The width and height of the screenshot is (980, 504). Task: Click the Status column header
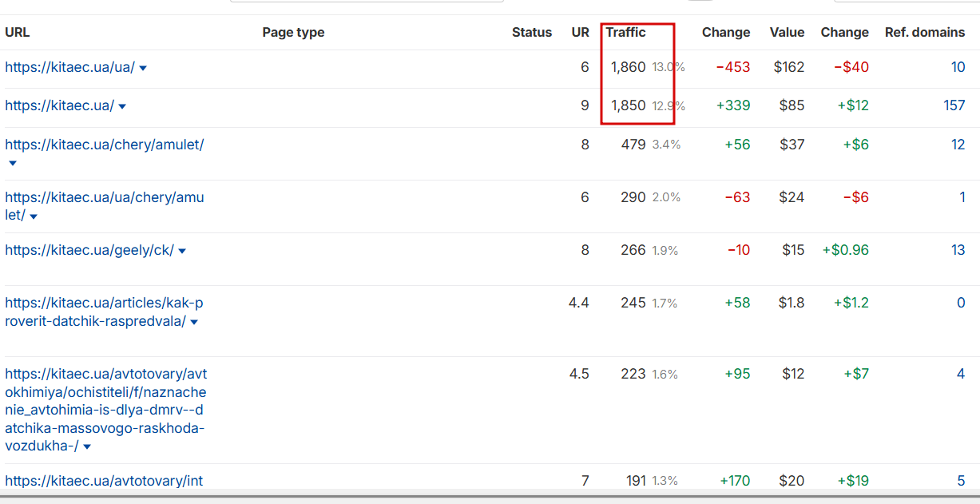pyautogui.click(x=532, y=33)
